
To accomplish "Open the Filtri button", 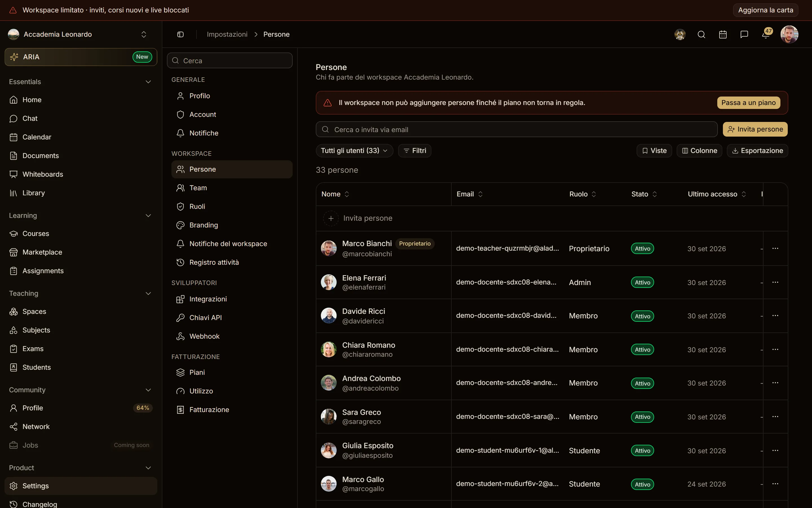I will pos(415,150).
